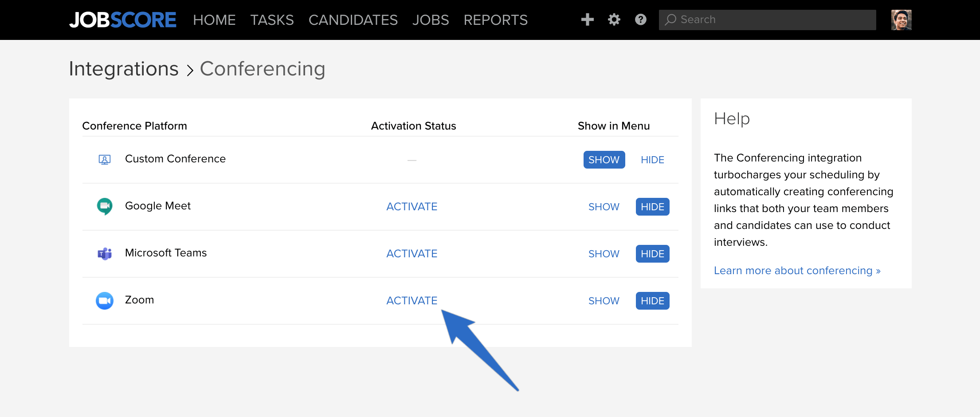Set Zoom to SHOW in menu

coord(604,301)
